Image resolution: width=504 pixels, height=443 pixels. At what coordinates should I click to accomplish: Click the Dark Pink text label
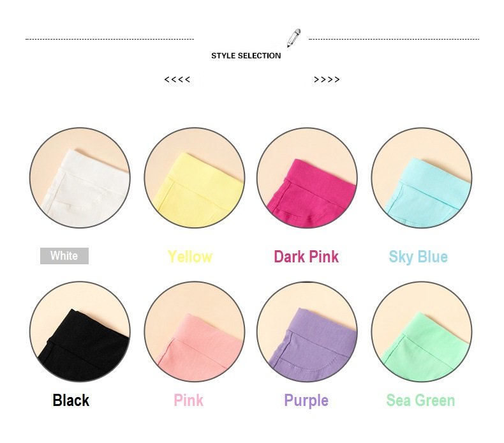pyautogui.click(x=306, y=257)
